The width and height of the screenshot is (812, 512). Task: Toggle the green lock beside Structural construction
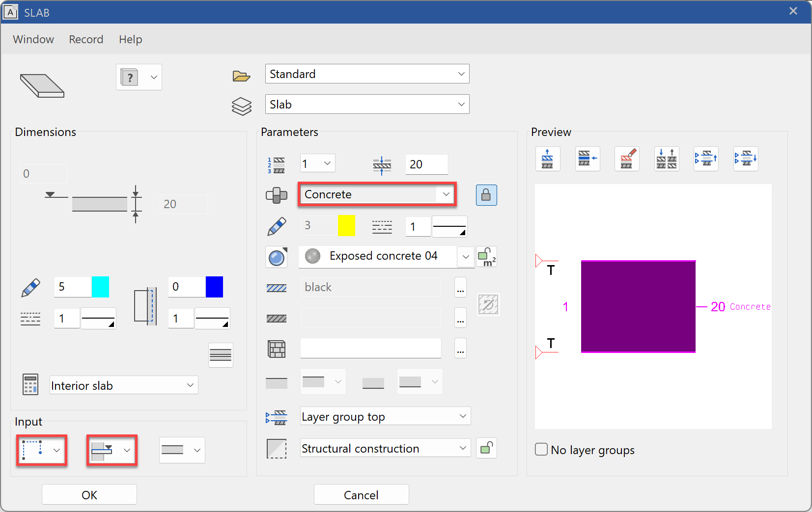(486, 448)
